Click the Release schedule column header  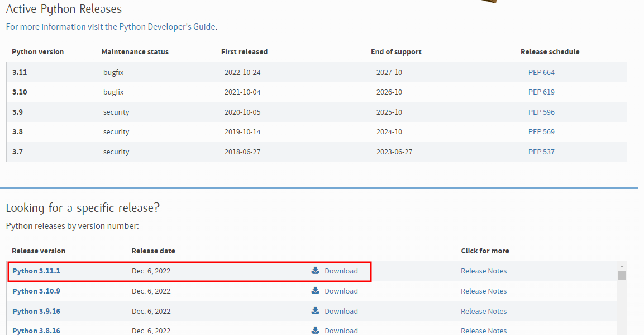(550, 52)
